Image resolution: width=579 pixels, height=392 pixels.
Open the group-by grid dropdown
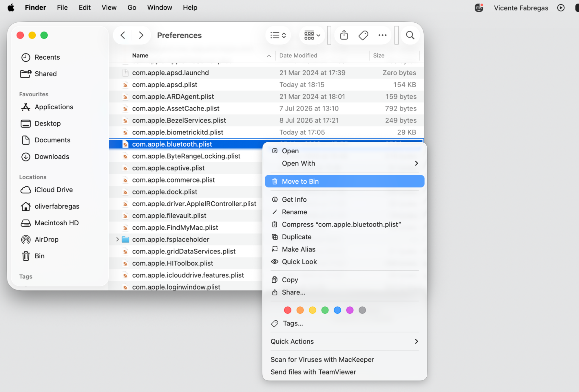coord(312,35)
